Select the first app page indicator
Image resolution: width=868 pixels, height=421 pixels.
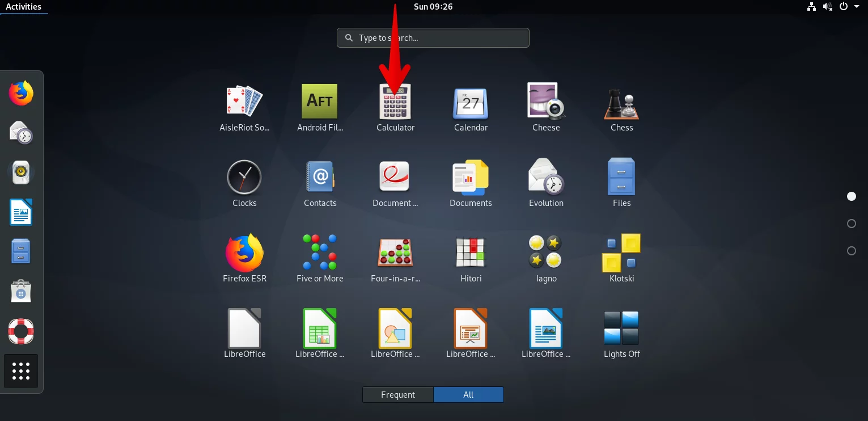[x=852, y=196]
